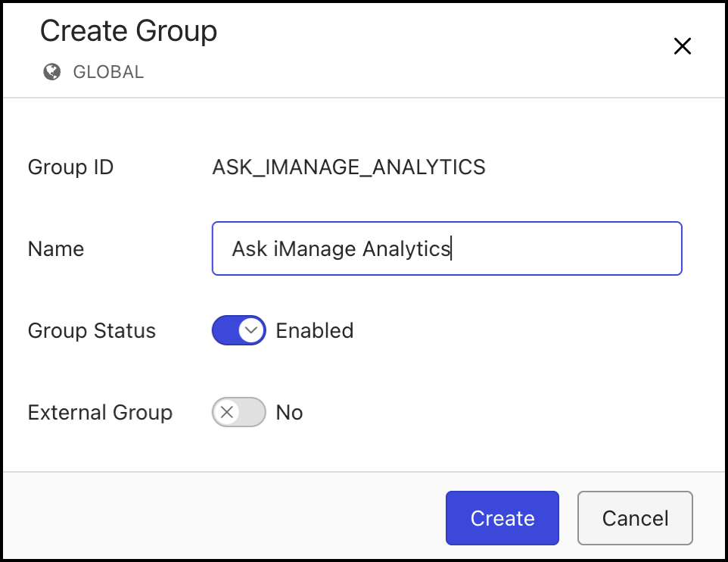The height and width of the screenshot is (562, 728).
Task: Click the globe icon beside GLOBAL
Action: tap(51, 72)
